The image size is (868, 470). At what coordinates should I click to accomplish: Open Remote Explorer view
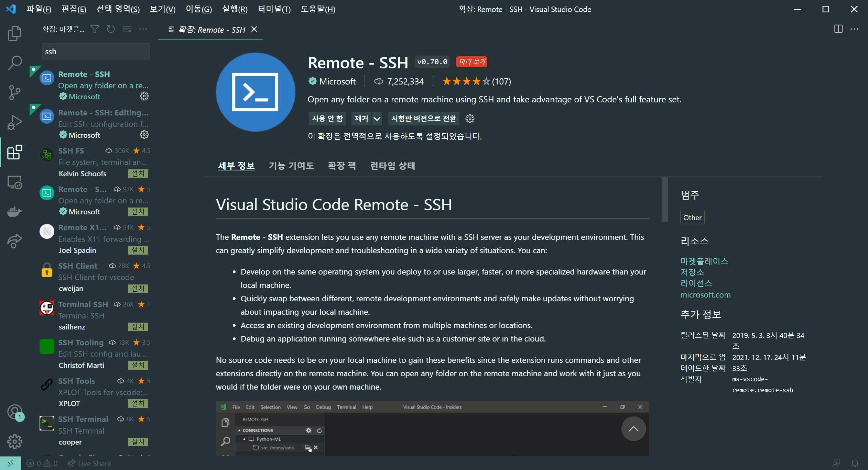[14, 182]
